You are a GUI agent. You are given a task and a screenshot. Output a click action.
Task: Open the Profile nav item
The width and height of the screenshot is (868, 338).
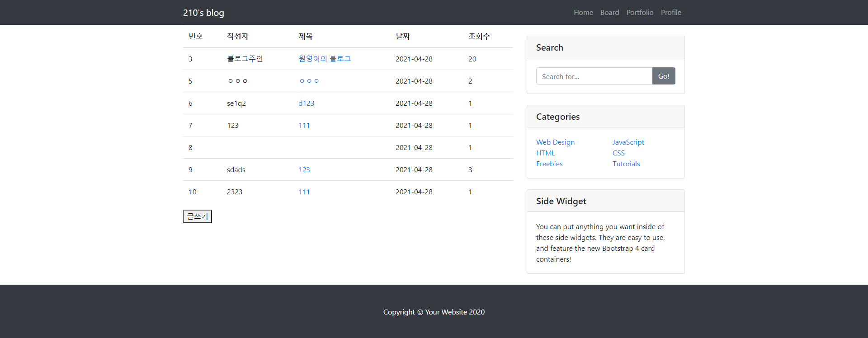(671, 13)
